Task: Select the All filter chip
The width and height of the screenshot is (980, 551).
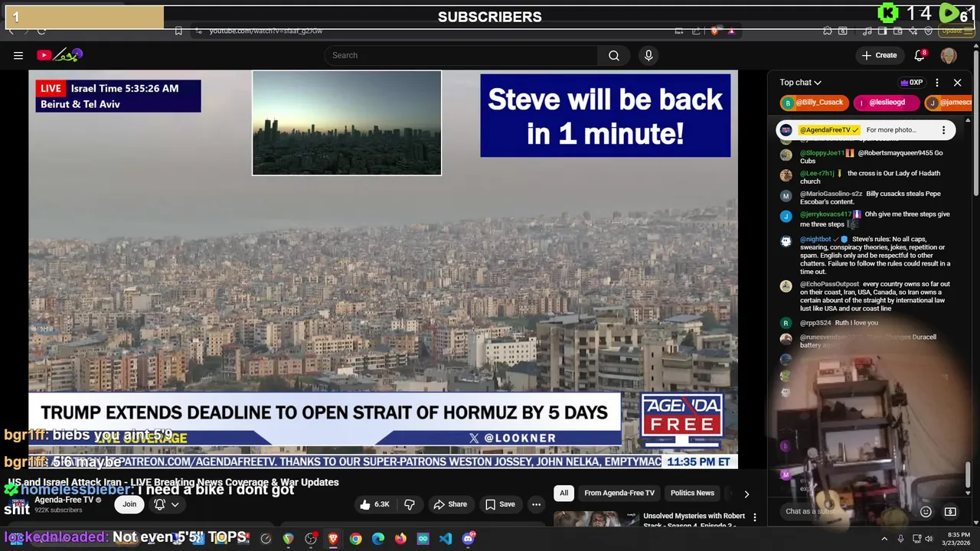Action: (x=563, y=494)
